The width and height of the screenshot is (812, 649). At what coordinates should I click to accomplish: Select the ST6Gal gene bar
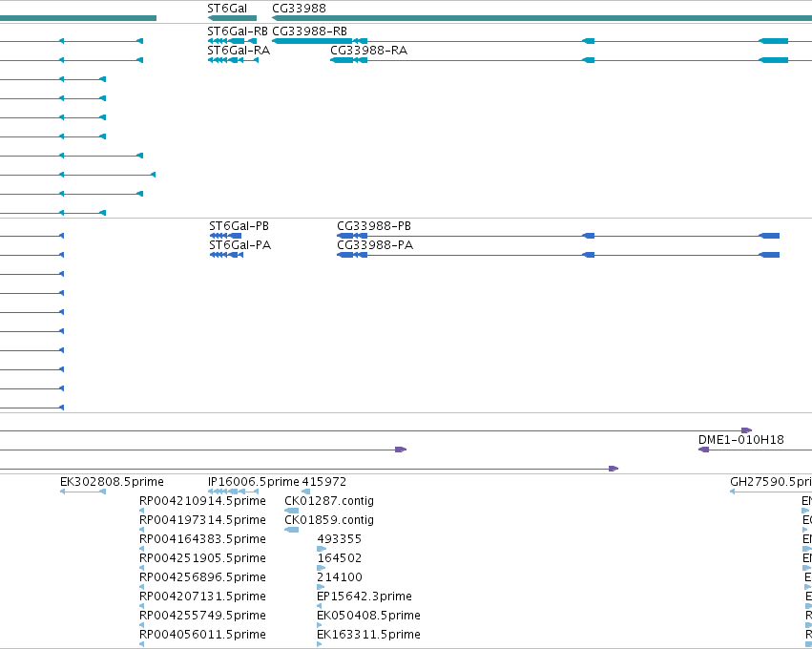tap(232, 18)
